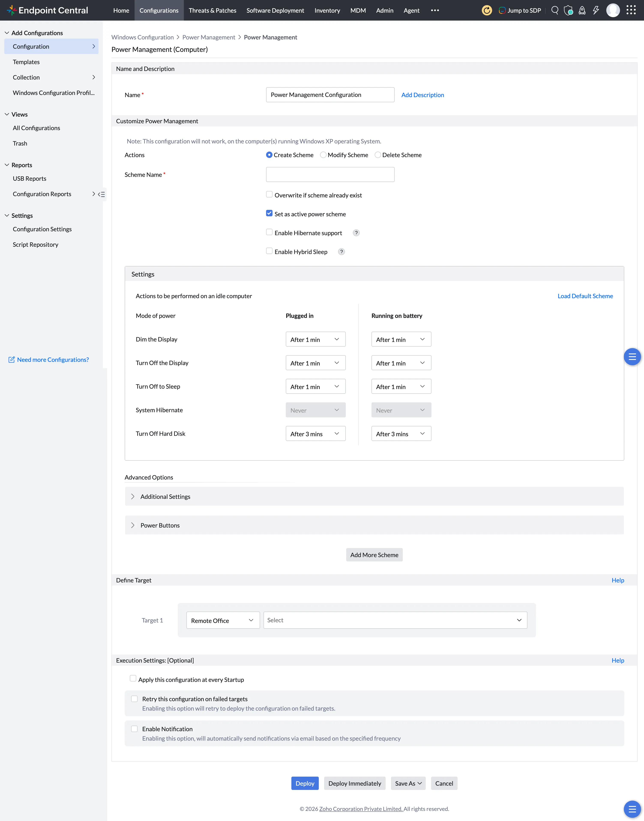Click Help link in Execution Settings
644x821 pixels.
coord(618,660)
